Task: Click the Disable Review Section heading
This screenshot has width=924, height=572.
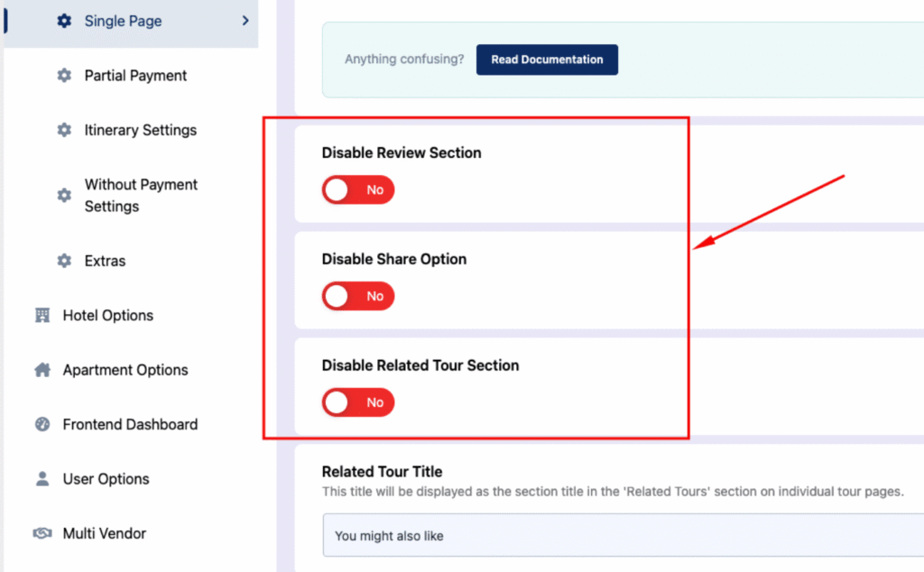Action: tap(402, 152)
